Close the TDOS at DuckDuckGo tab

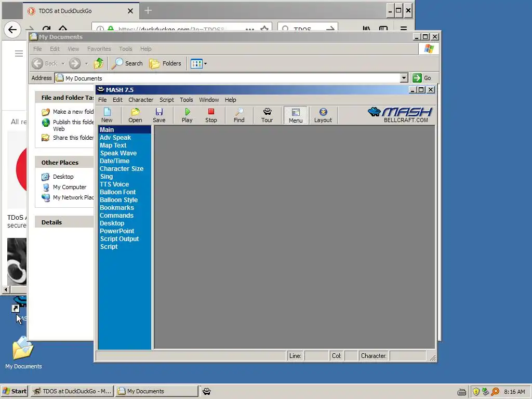[x=130, y=11]
